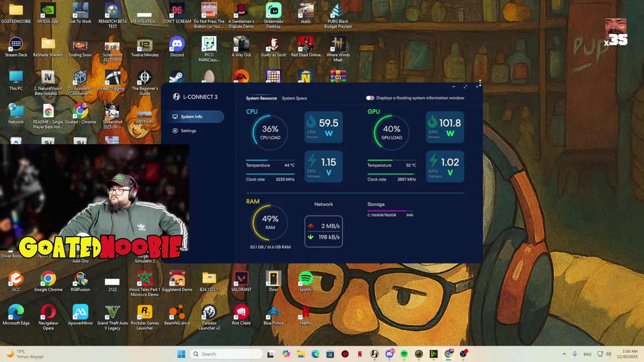The image size is (644, 362).
Task: Open the Netflix desktop shortcut
Action: click(x=305, y=315)
